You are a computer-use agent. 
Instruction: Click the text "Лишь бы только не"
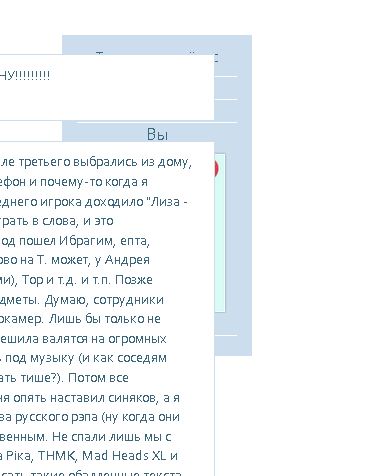point(105,319)
